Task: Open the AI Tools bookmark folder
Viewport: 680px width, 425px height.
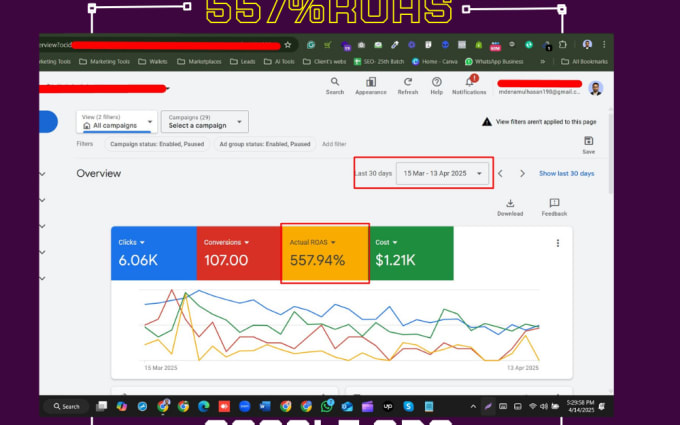Action: coord(279,62)
